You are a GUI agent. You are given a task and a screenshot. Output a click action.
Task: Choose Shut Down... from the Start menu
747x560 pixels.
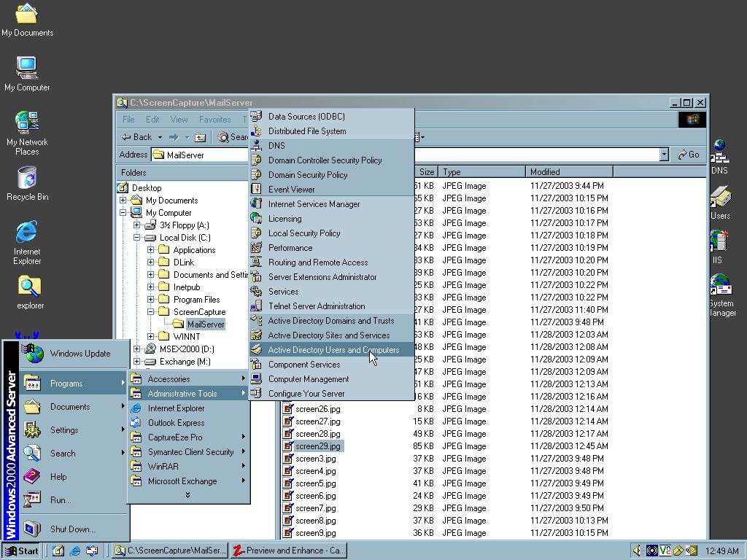coord(74,529)
